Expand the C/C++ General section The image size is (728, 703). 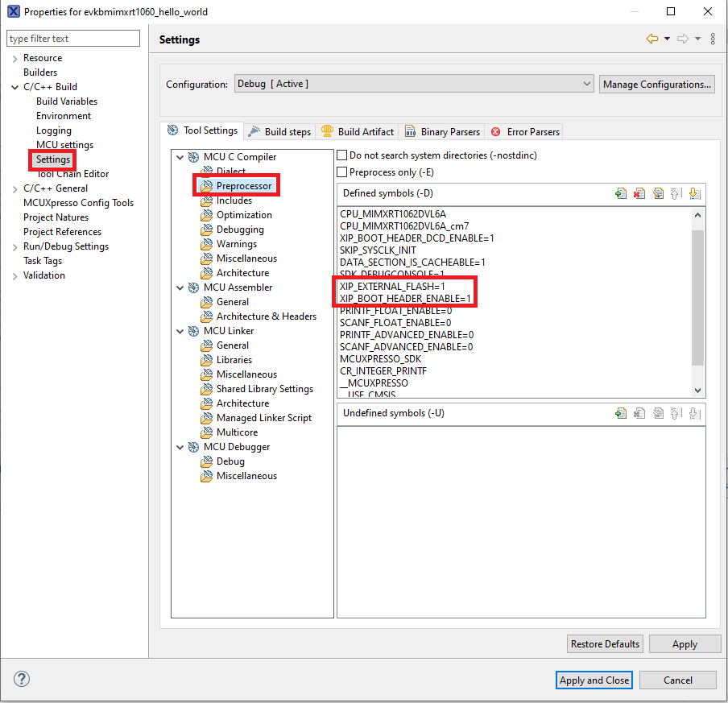point(14,189)
